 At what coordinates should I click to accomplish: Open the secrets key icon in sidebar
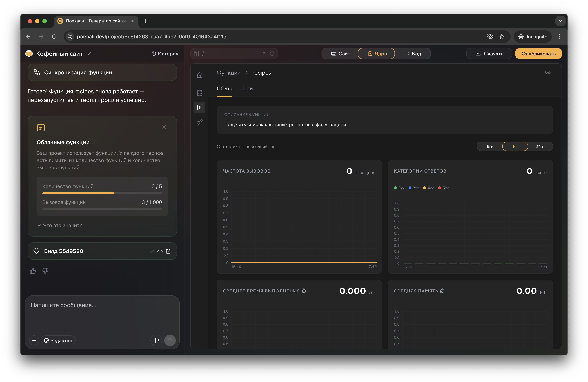199,122
